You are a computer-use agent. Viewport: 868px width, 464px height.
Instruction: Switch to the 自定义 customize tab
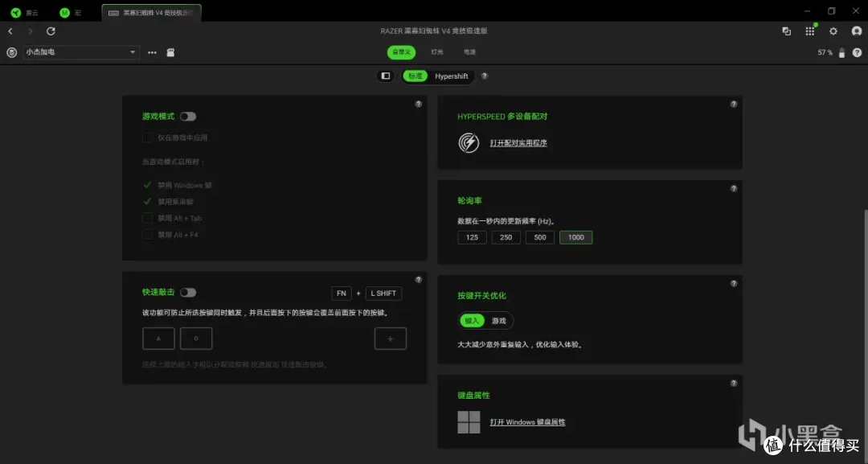[401, 52]
